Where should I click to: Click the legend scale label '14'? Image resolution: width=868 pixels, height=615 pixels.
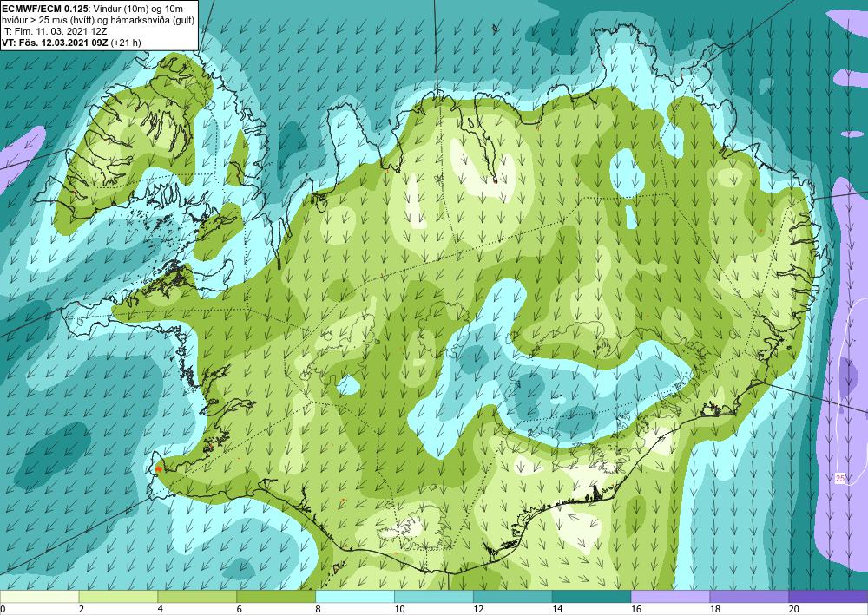[557, 610]
